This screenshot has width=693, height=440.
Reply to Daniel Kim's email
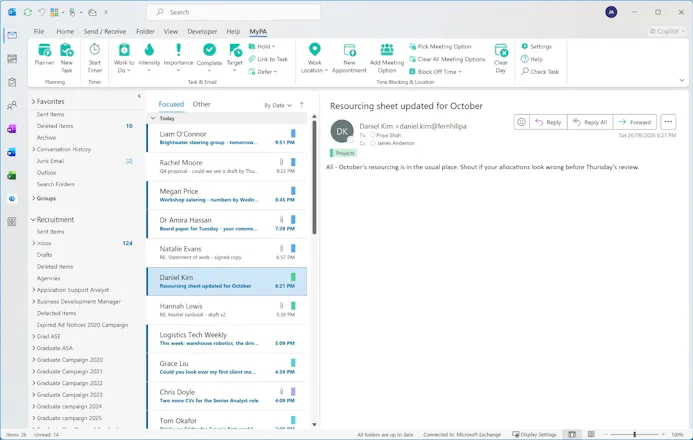[548, 122]
